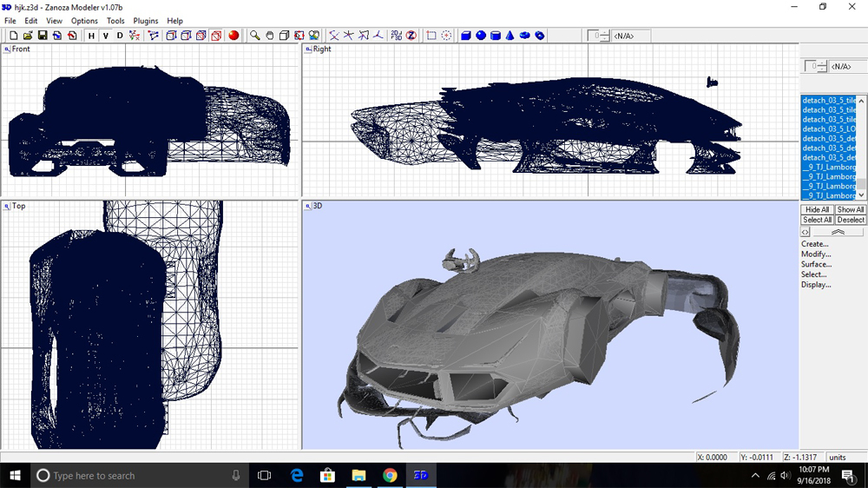Expand the Modify... command group

[816, 254]
